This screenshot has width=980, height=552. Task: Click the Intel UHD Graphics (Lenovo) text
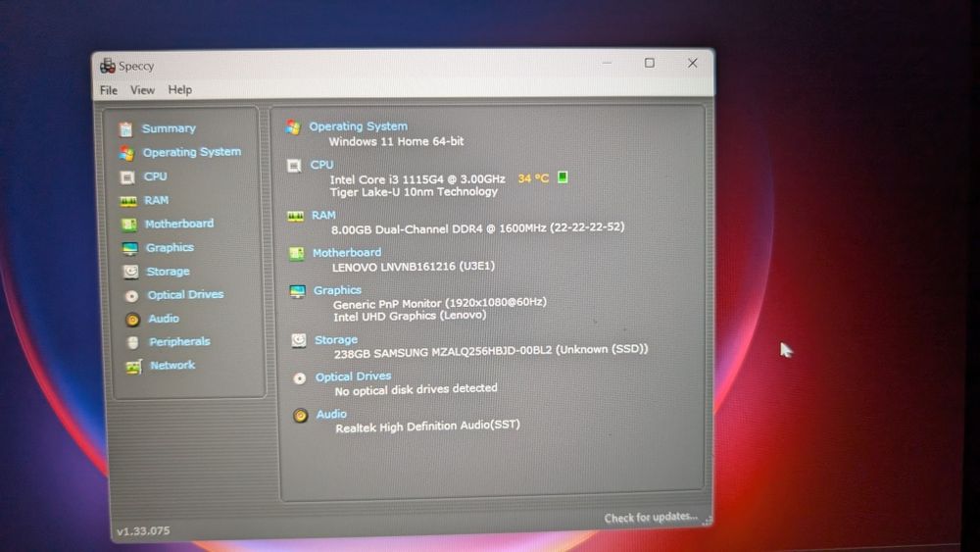pos(410,316)
